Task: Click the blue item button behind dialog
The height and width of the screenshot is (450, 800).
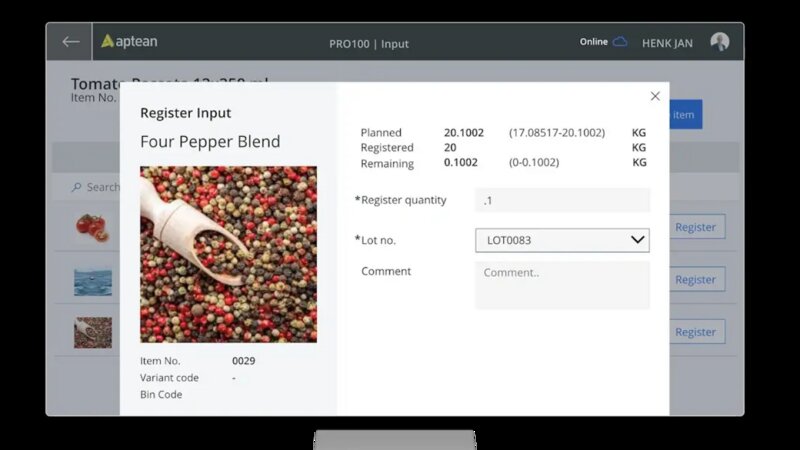Action: tap(686, 115)
